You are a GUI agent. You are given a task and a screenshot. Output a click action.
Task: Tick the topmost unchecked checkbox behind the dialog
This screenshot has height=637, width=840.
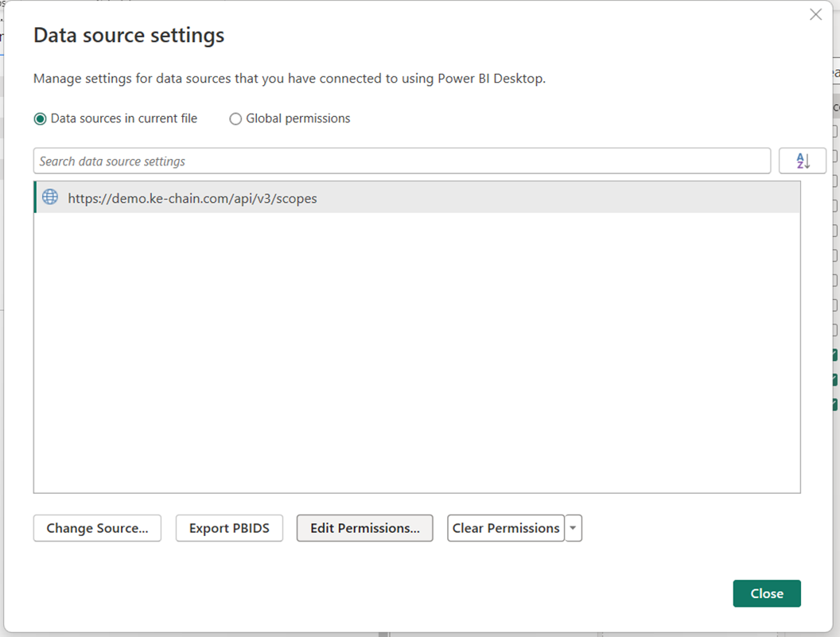coord(834,131)
